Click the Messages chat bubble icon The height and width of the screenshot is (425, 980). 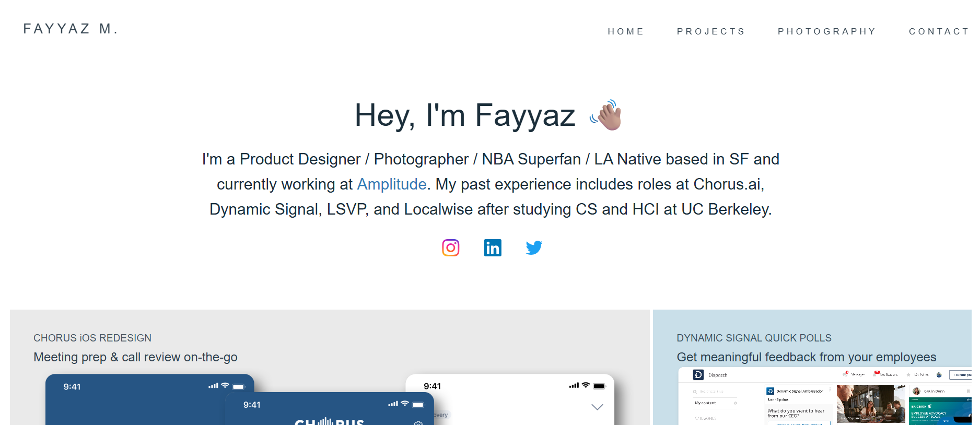[845, 374]
